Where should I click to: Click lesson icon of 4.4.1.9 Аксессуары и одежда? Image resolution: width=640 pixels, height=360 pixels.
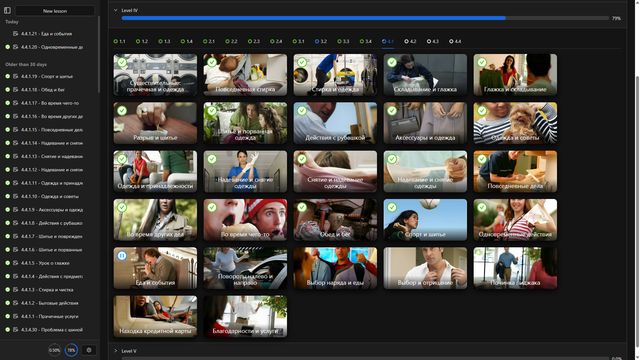click(16, 209)
